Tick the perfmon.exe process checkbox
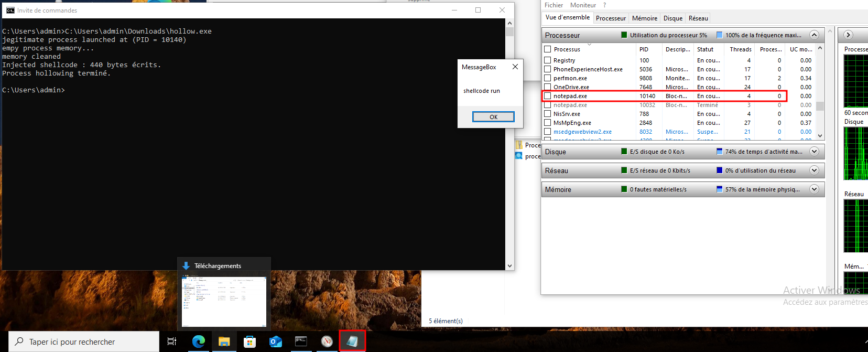This screenshot has height=352, width=868. tap(548, 78)
